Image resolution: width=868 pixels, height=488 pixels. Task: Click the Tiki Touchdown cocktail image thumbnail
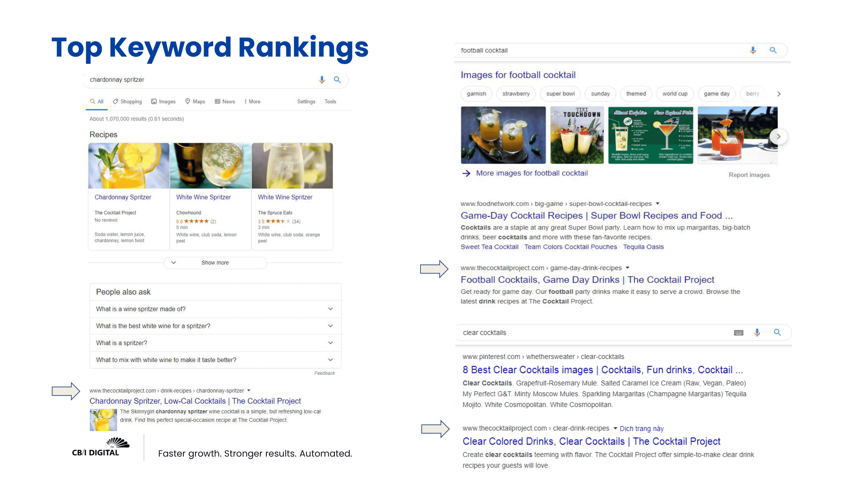pos(577,135)
